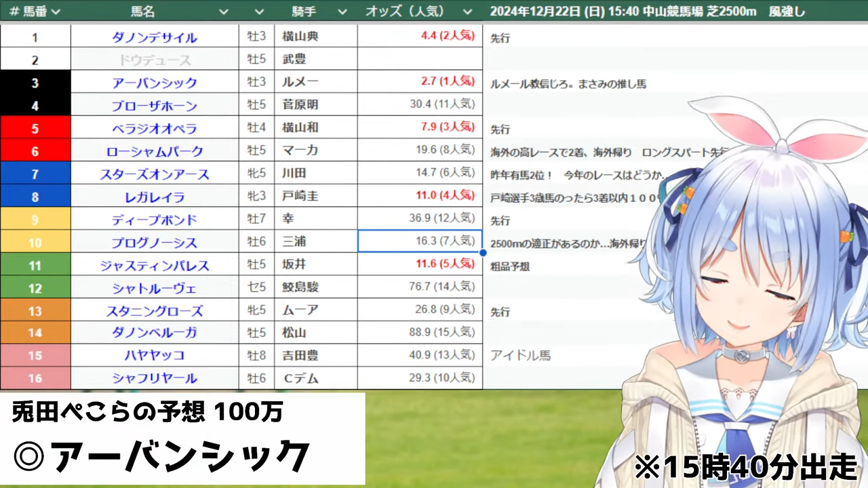Select jockey cell 吉田豊

click(x=316, y=355)
